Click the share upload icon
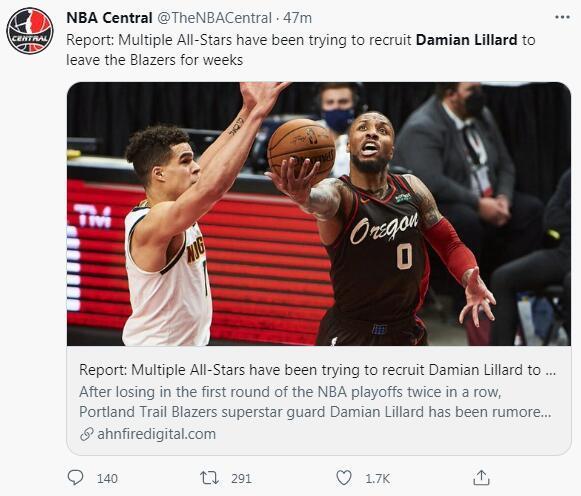 pos(481,478)
